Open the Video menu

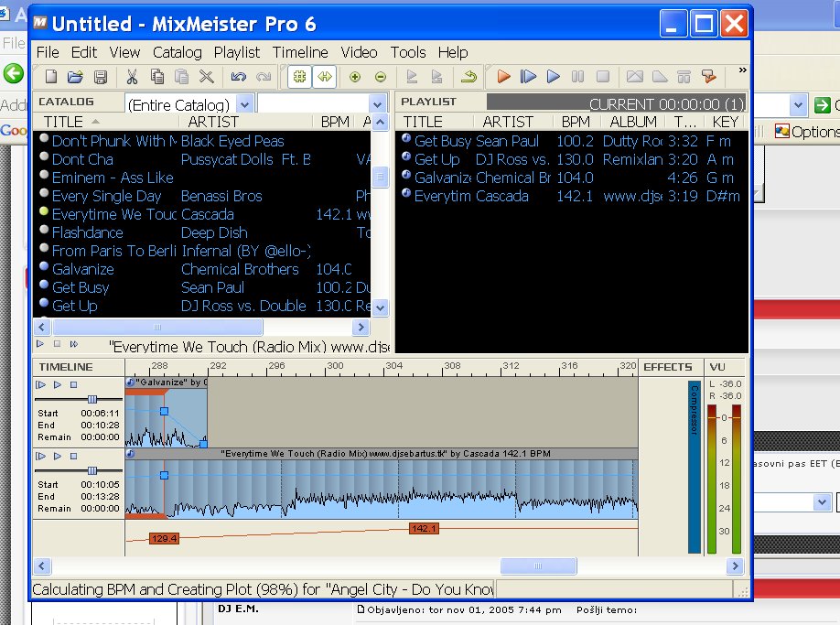tap(359, 52)
